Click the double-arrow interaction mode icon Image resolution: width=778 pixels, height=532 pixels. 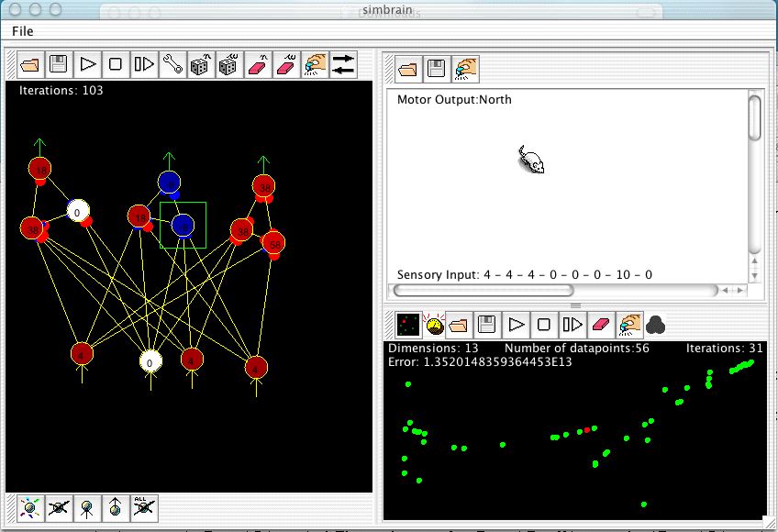click(343, 65)
